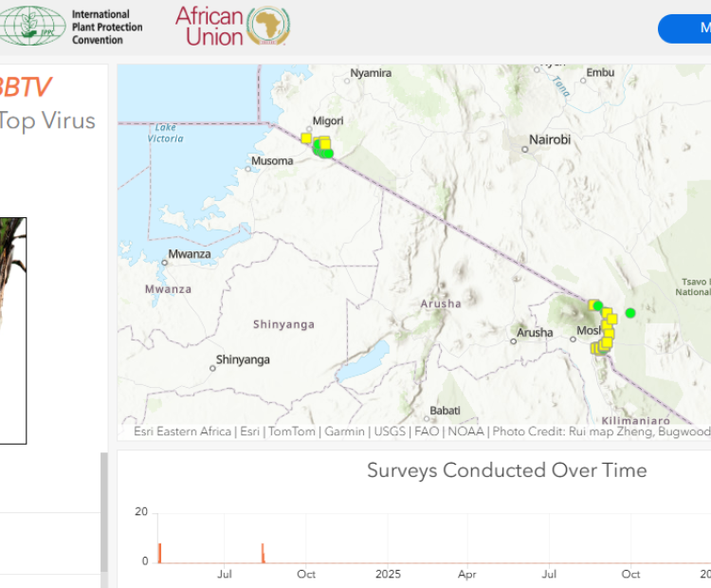Click the second orange survey bar before Oct
Image resolution: width=711 pixels, height=588 pixels.
tap(263, 553)
